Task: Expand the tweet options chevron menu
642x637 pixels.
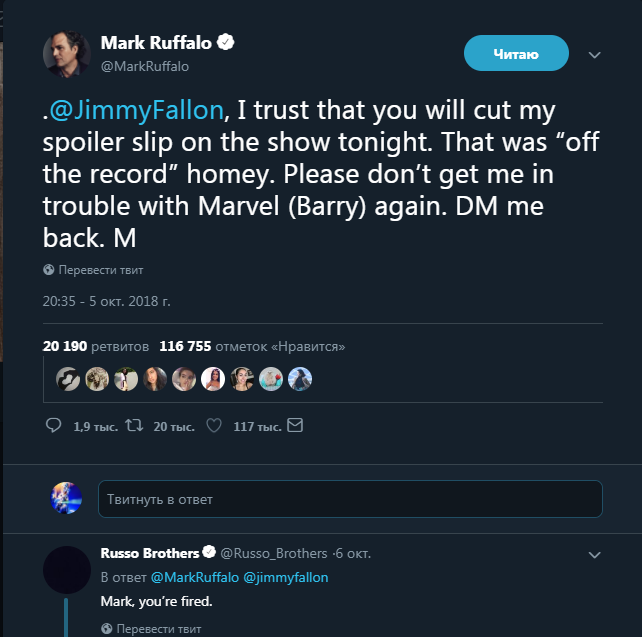Action: pyautogui.click(x=594, y=54)
